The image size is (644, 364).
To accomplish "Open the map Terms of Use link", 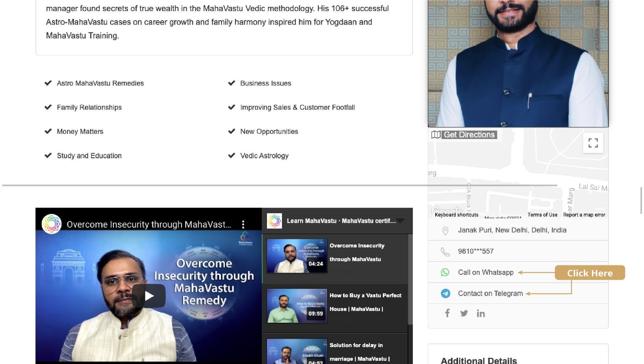I will tap(542, 215).
